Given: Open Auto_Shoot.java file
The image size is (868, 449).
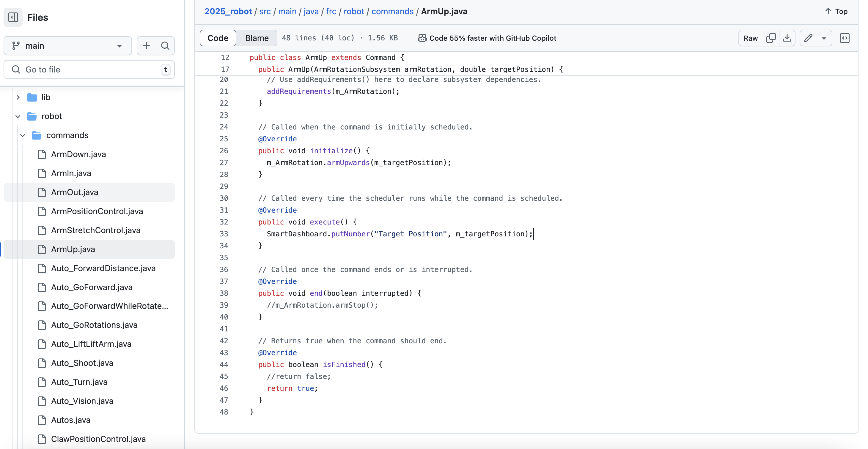Looking at the screenshot, I should point(82,363).
